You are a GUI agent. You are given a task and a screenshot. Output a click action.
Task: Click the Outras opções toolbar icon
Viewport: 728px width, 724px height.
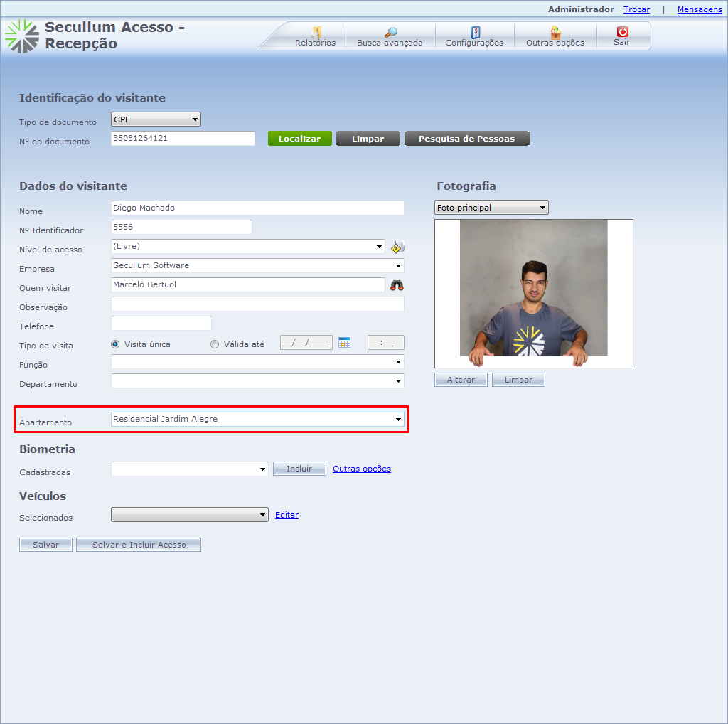pos(555,33)
